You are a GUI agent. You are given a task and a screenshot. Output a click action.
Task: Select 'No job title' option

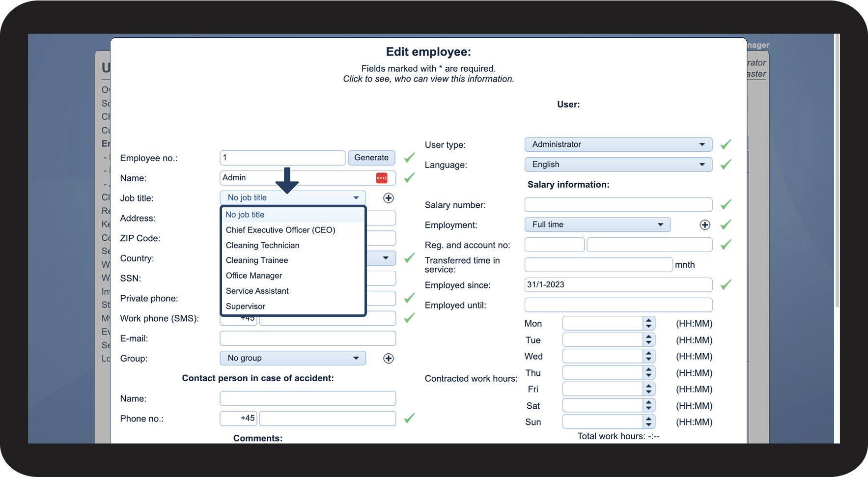tap(293, 215)
